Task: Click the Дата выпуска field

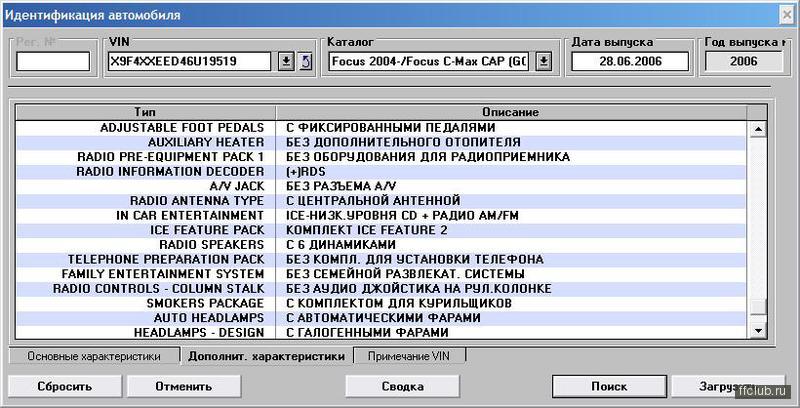Action: point(630,62)
